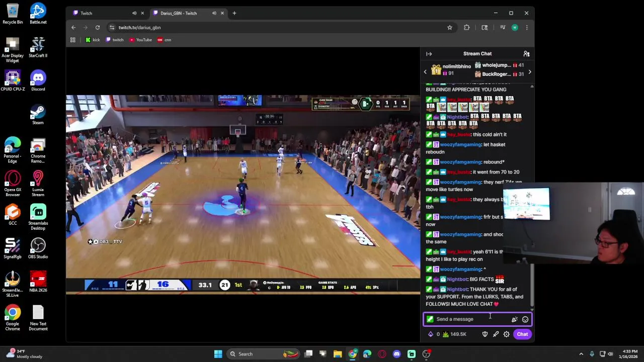Open the chat emote picker smiley
The image size is (644, 362).
click(525, 319)
